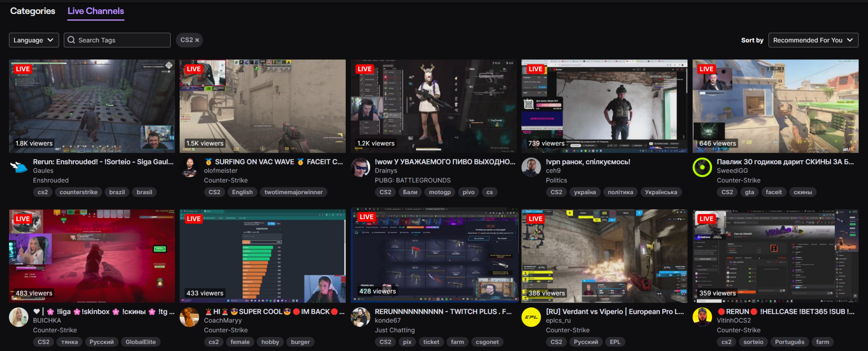Click the faceit tag under SweedigGG
Viewport: 868px width, 351px height.
[774, 192]
